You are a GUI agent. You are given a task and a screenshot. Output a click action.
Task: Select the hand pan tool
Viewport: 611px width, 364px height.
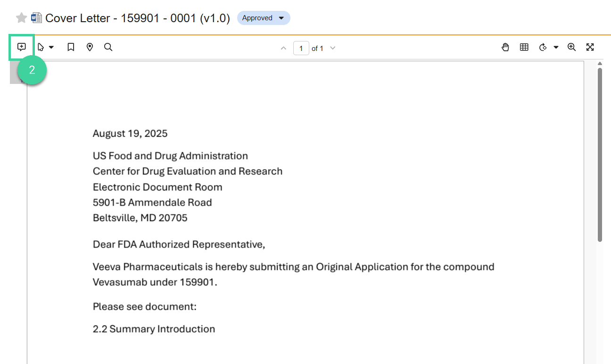(505, 47)
